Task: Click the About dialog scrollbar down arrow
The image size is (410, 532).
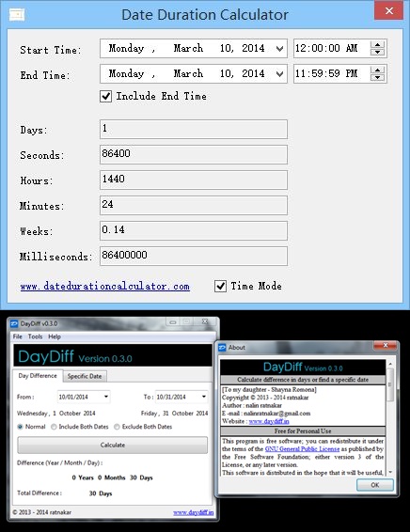Action: click(x=390, y=472)
